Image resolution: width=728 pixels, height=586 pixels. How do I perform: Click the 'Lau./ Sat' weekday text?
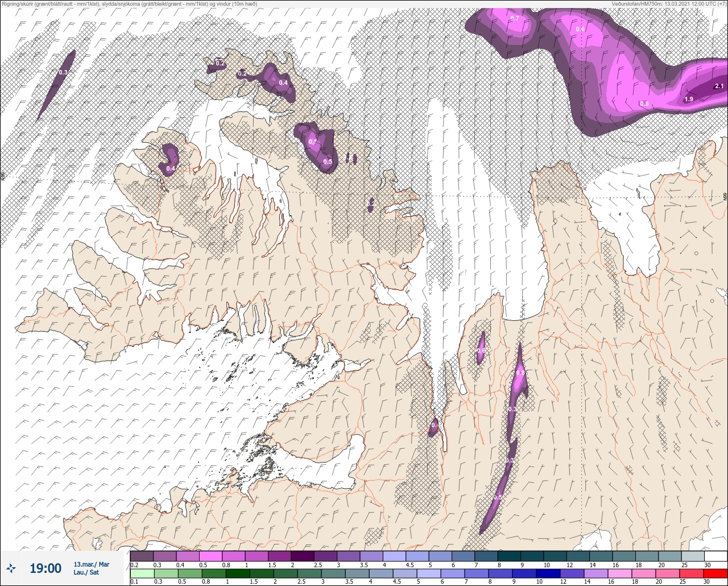click(x=86, y=573)
